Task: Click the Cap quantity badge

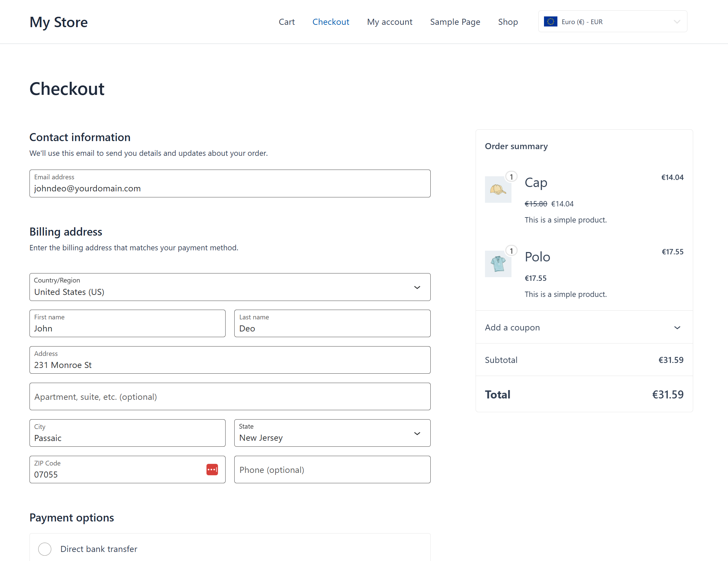Action: pyautogui.click(x=511, y=177)
